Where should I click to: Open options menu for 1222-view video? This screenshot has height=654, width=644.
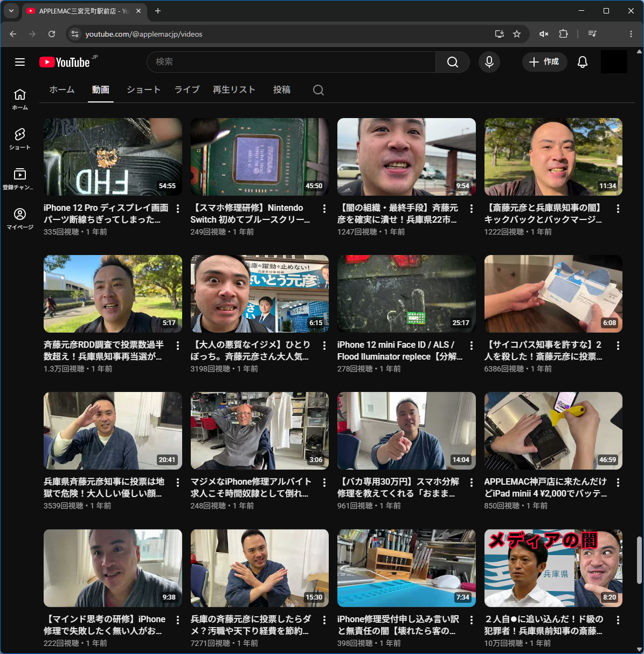point(618,209)
